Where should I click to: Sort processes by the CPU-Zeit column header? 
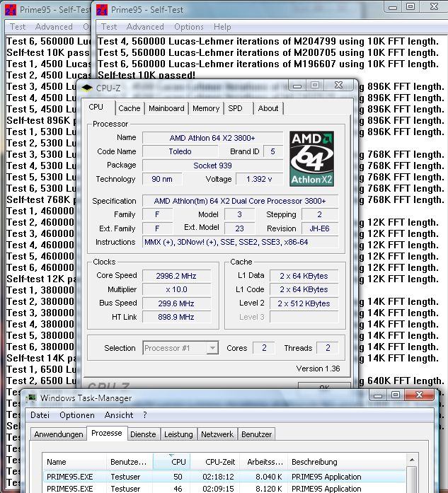pyautogui.click(x=215, y=462)
